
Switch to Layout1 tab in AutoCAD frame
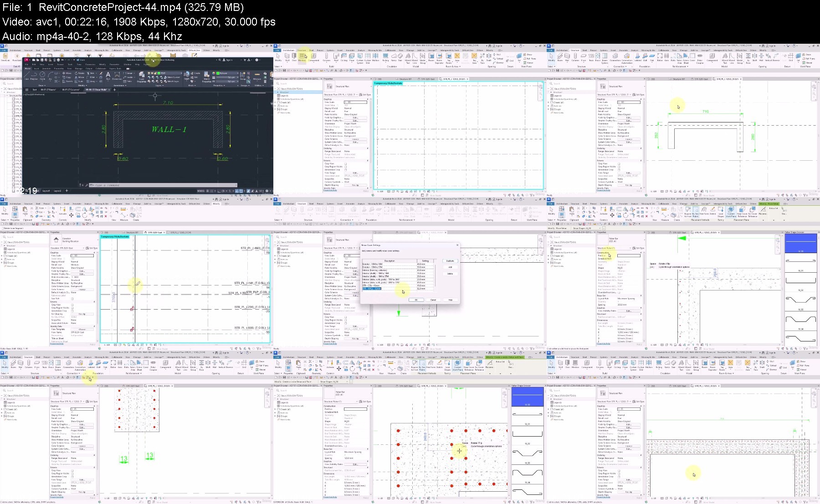click(46, 191)
